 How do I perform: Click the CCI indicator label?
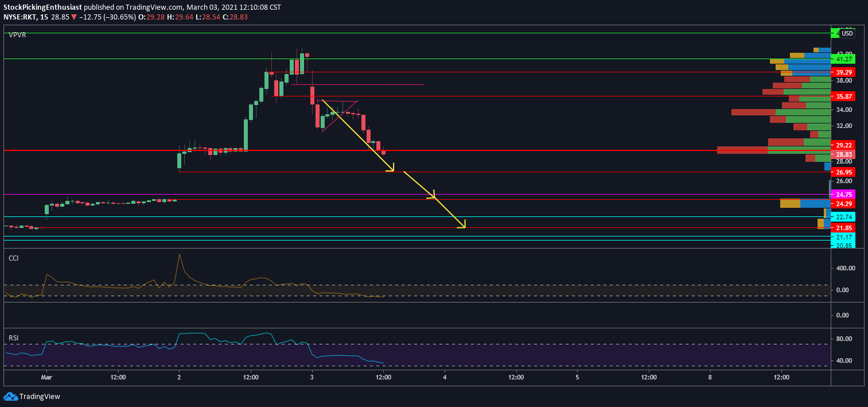(x=13, y=258)
